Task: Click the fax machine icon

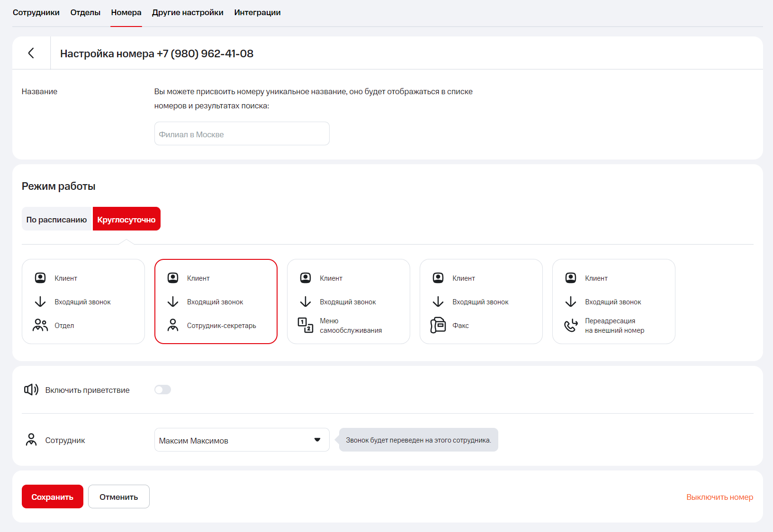Action: [x=438, y=325]
